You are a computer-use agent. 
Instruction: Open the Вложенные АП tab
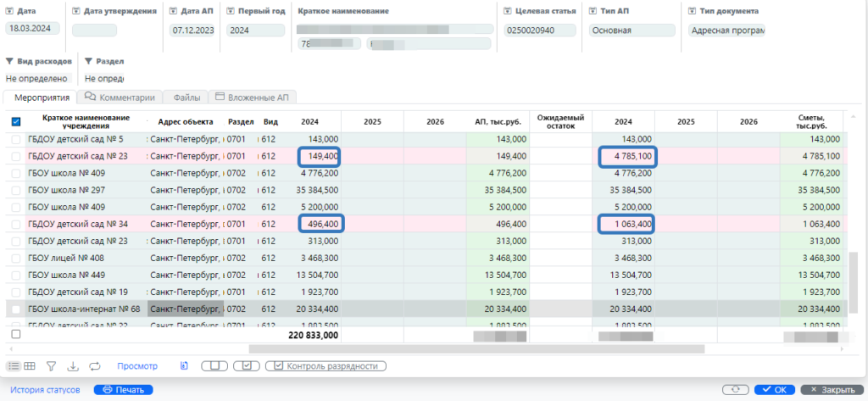[251, 97]
